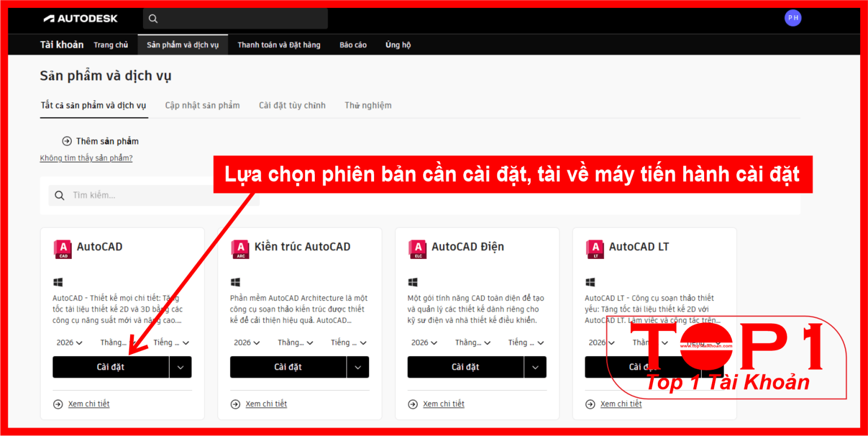868x436 pixels.
Task: Click the AutoCAD LT product icon
Action: [595, 249]
